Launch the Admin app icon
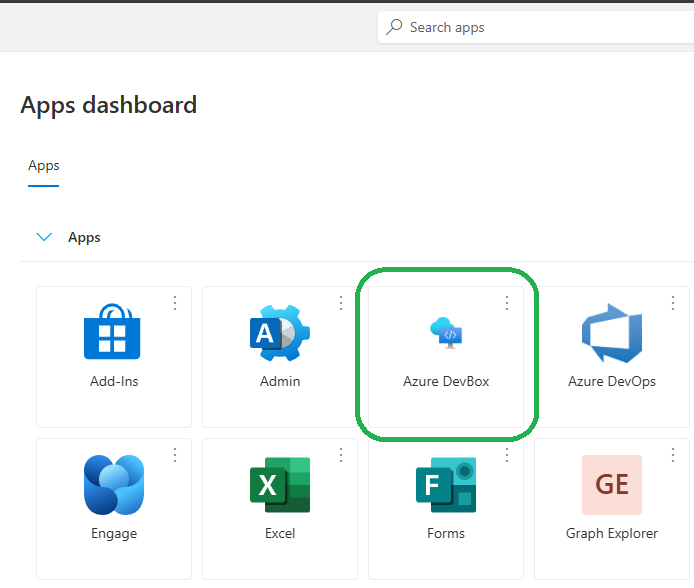The height and width of the screenshot is (588, 694). tap(279, 332)
